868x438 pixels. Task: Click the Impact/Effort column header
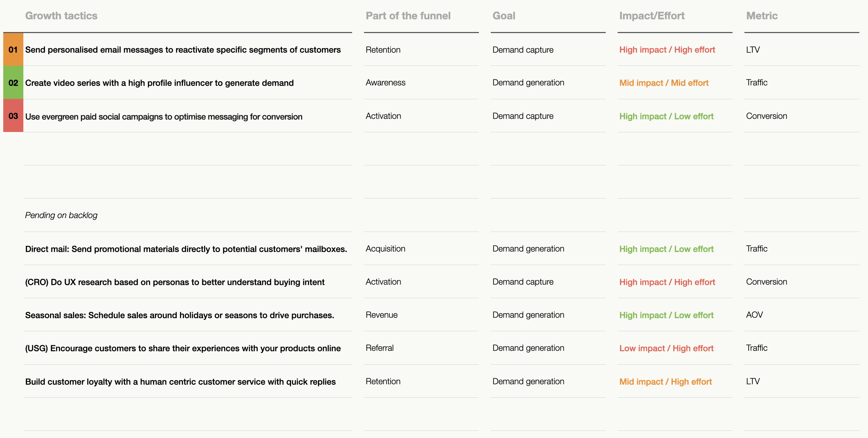[x=652, y=16]
